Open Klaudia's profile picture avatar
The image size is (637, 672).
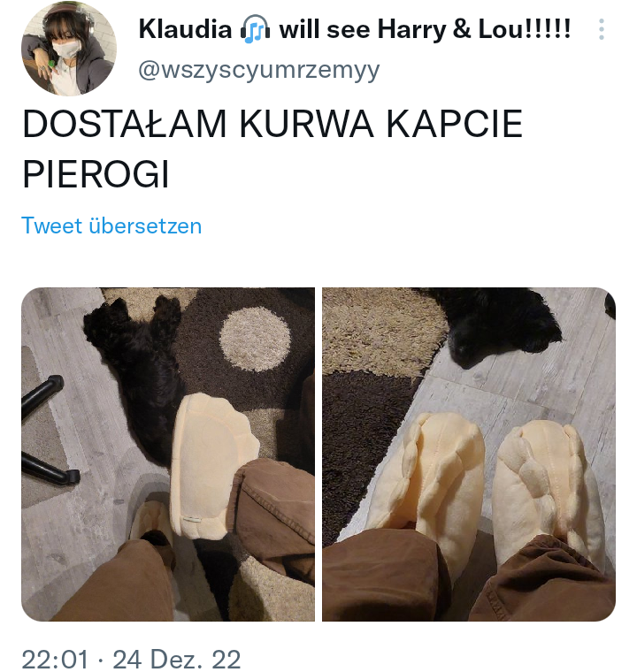click(69, 48)
